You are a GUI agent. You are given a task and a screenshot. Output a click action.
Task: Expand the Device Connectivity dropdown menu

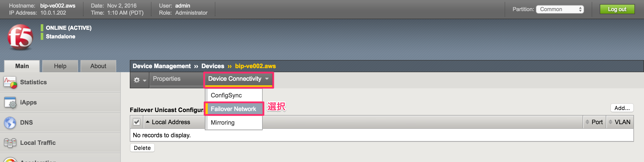pos(238,79)
